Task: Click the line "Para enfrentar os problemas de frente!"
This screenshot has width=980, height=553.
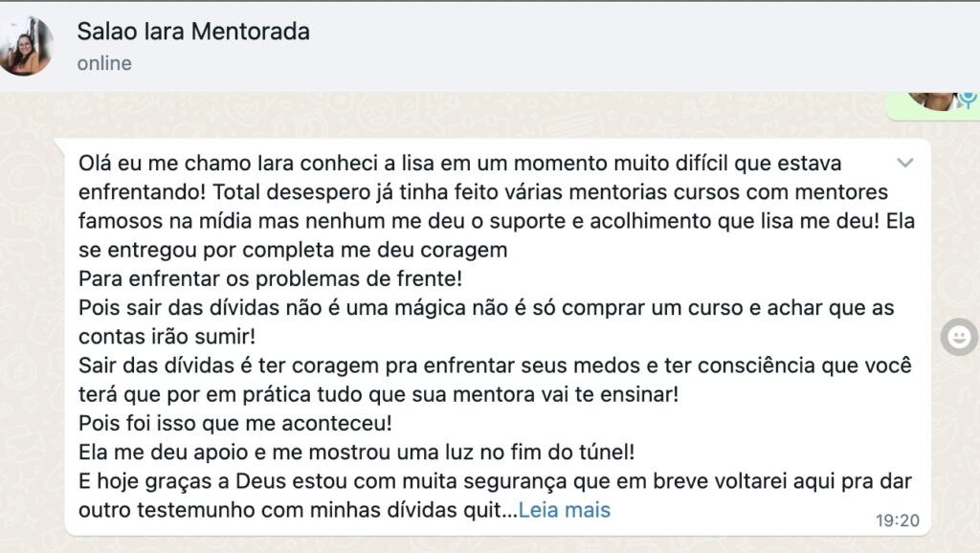Action: tap(271, 278)
